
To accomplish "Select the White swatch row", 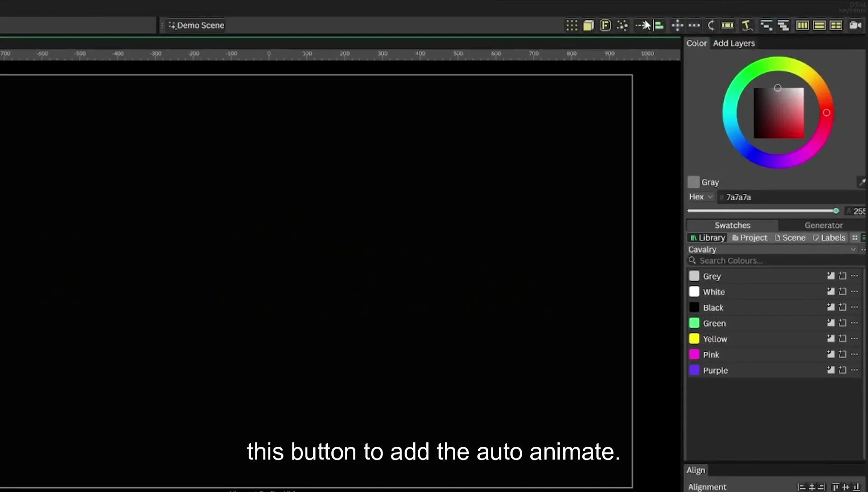I will (773, 292).
